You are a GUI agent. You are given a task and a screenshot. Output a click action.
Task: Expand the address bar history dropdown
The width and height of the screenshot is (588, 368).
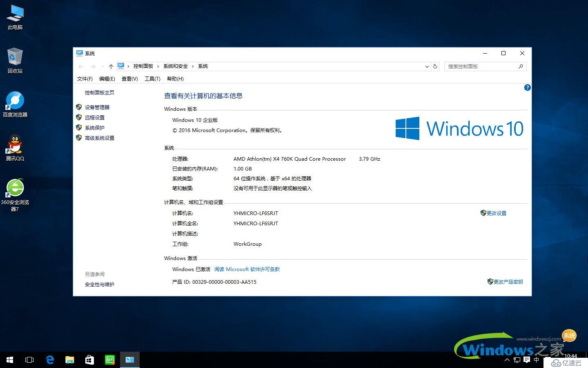click(427, 66)
